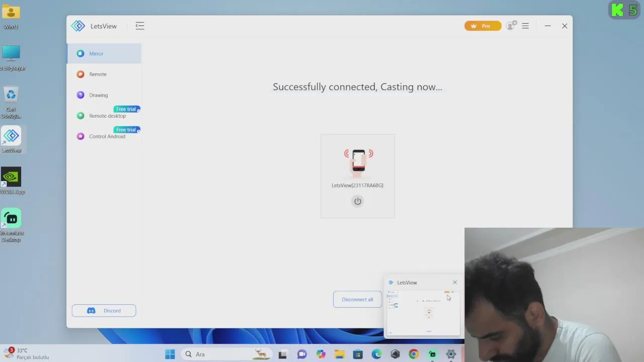Open Streamlabs from taskbar
Viewport: 644px width, 362px height.
(x=432, y=354)
